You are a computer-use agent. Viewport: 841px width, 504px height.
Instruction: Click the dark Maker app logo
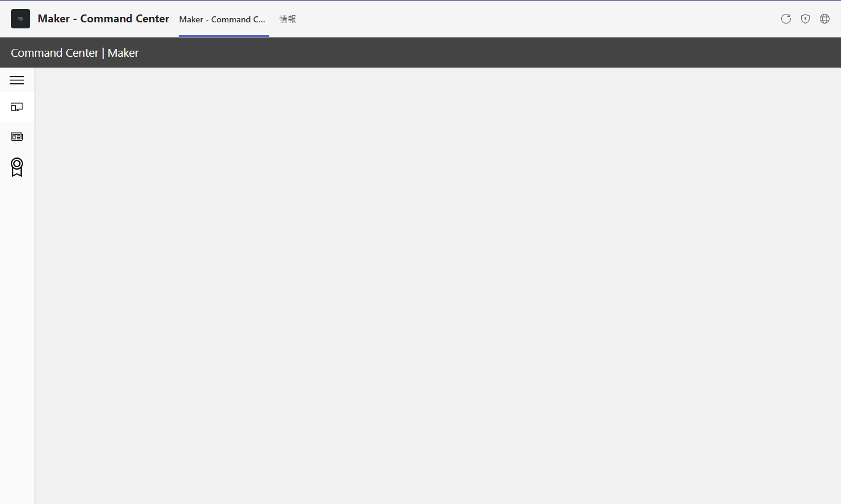click(21, 19)
